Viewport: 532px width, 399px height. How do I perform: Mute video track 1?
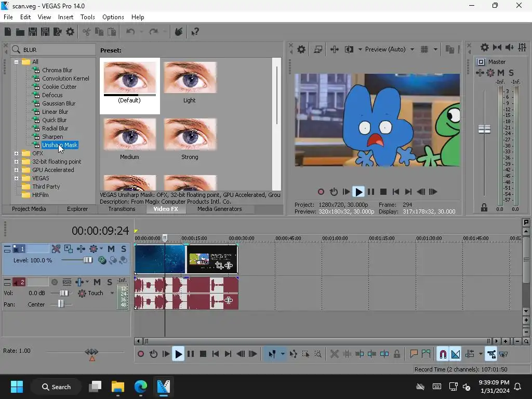[x=111, y=249]
